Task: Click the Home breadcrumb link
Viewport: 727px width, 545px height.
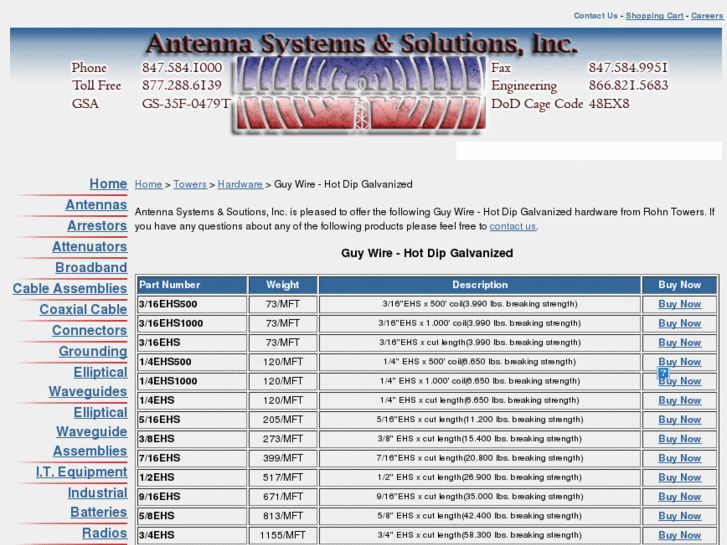Action: (x=148, y=184)
